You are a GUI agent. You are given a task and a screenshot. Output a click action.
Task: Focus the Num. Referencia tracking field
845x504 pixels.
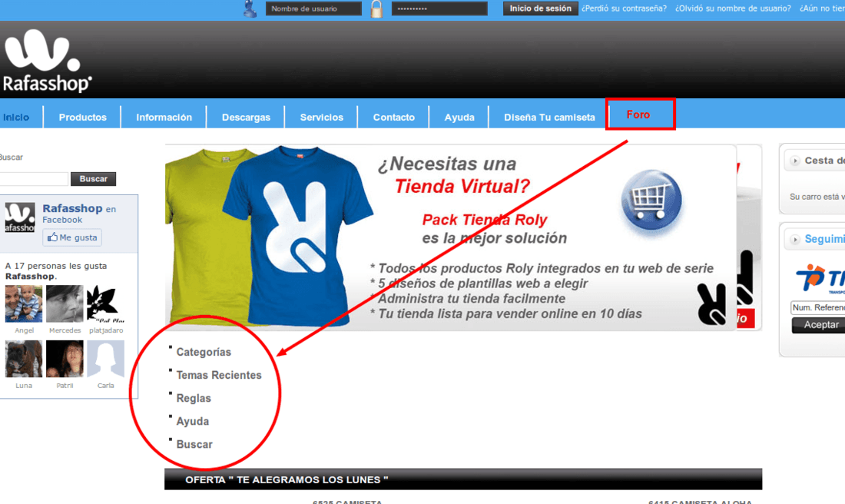pos(817,308)
